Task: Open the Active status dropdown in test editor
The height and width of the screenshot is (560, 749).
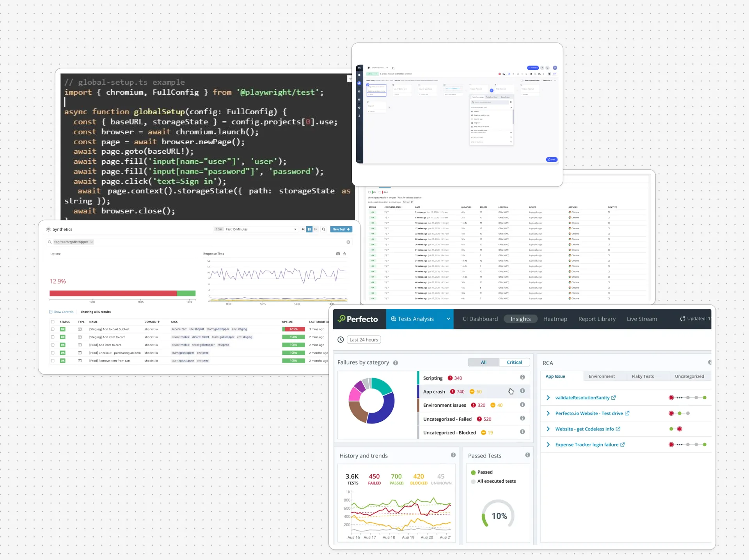Action: point(372,74)
